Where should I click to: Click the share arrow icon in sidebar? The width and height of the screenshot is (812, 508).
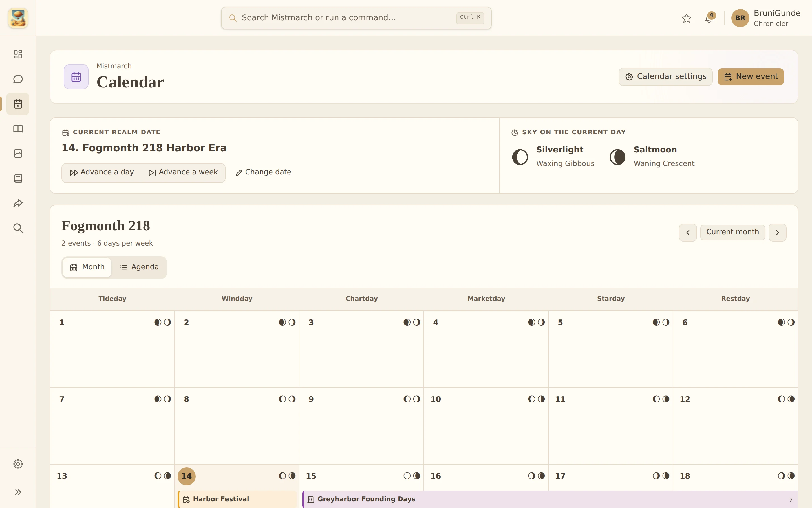click(x=18, y=203)
